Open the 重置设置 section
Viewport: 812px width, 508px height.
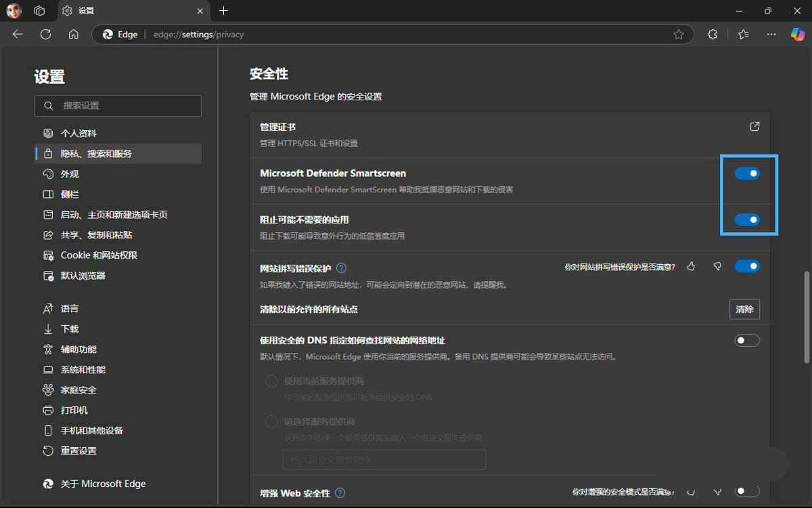tap(118, 451)
